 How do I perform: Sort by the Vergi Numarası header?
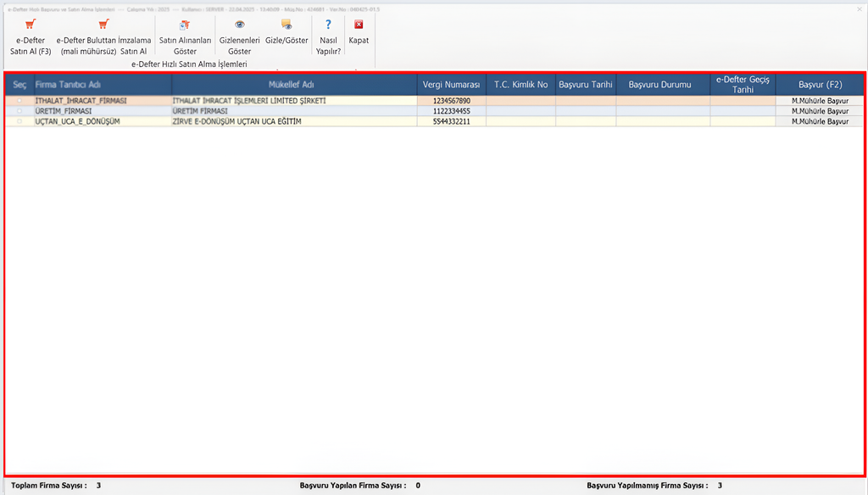(452, 85)
